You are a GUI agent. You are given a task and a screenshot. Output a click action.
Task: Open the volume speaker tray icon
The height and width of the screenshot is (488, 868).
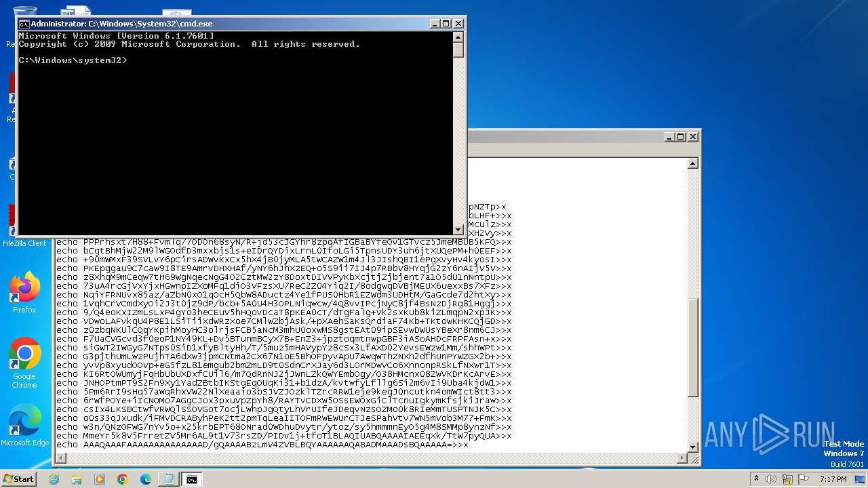[x=771, y=479]
